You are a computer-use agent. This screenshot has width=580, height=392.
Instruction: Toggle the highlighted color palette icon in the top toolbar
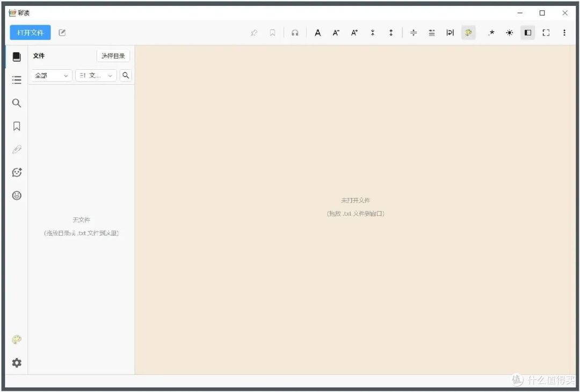click(x=468, y=33)
